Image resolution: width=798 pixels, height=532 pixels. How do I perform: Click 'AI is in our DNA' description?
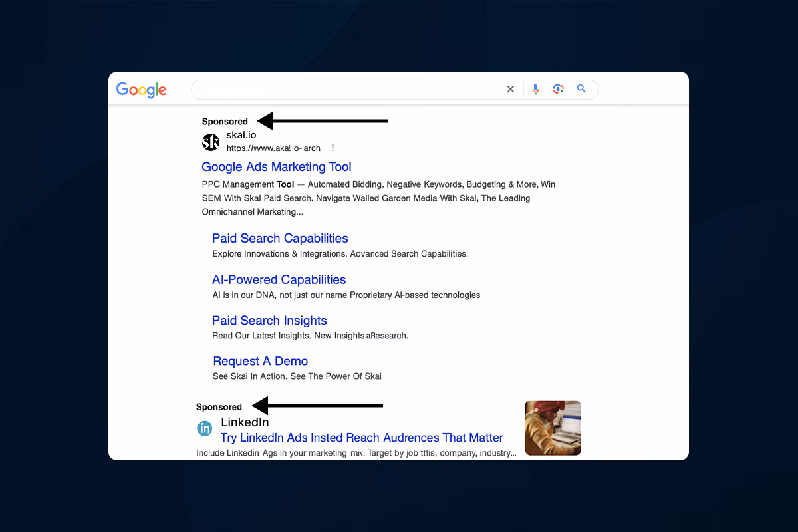pyautogui.click(x=346, y=295)
